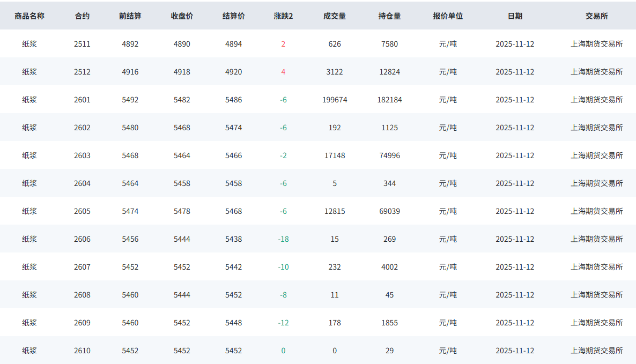Screen dimensions: 636x364
Task: Select the -18 change value
Action: click(283, 239)
